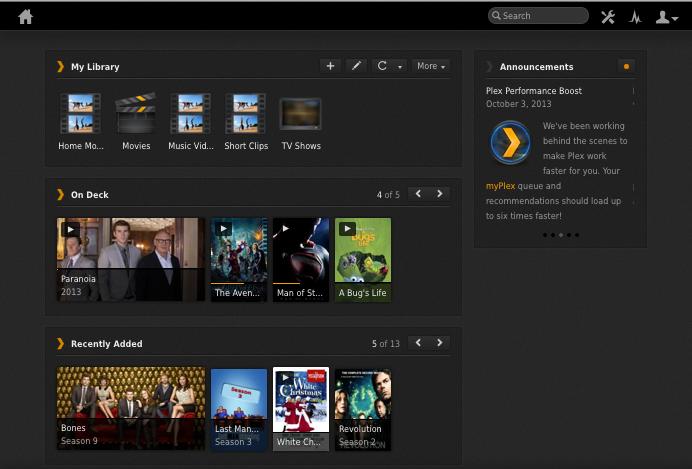The height and width of the screenshot is (469, 692).
Task: Edit library using the pencil icon
Action: (356, 66)
